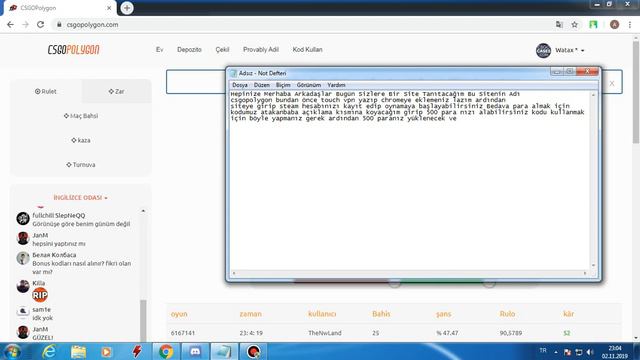The width and height of the screenshot is (640, 360).
Task: Select the Rulet game tab
Action: (x=46, y=91)
